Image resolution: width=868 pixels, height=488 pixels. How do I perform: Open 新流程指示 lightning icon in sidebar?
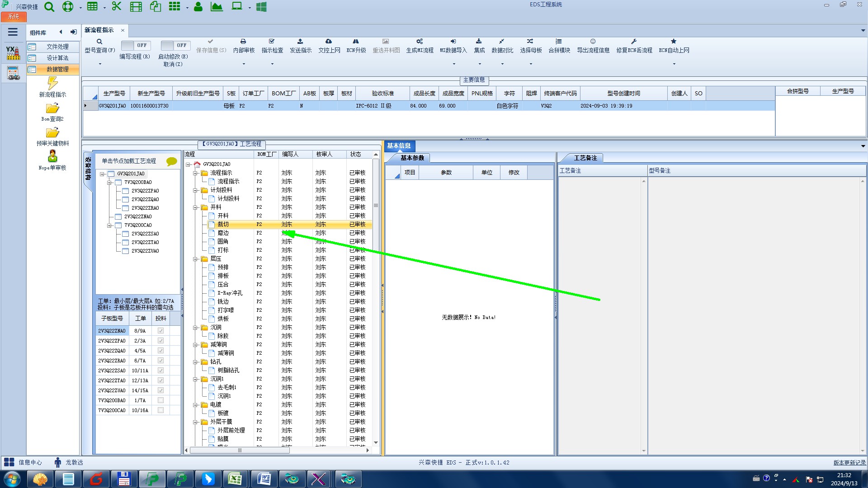[52, 83]
